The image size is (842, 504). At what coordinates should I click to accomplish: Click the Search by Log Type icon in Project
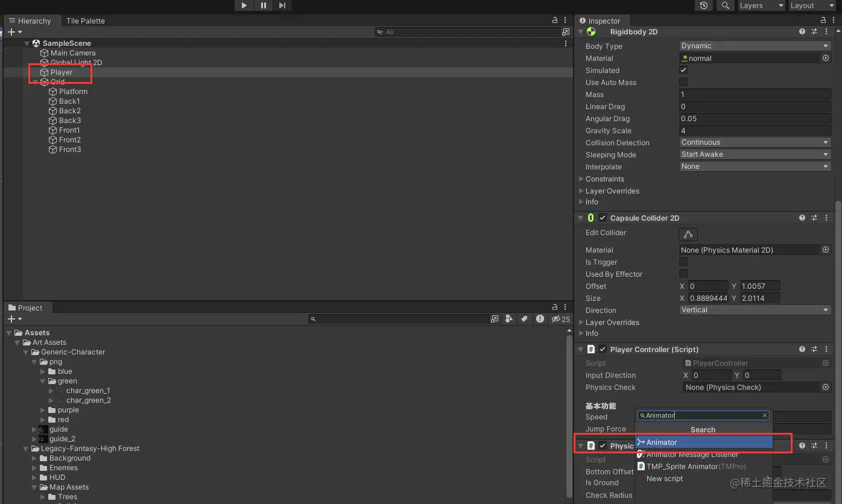pyautogui.click(x=540, y=319)
